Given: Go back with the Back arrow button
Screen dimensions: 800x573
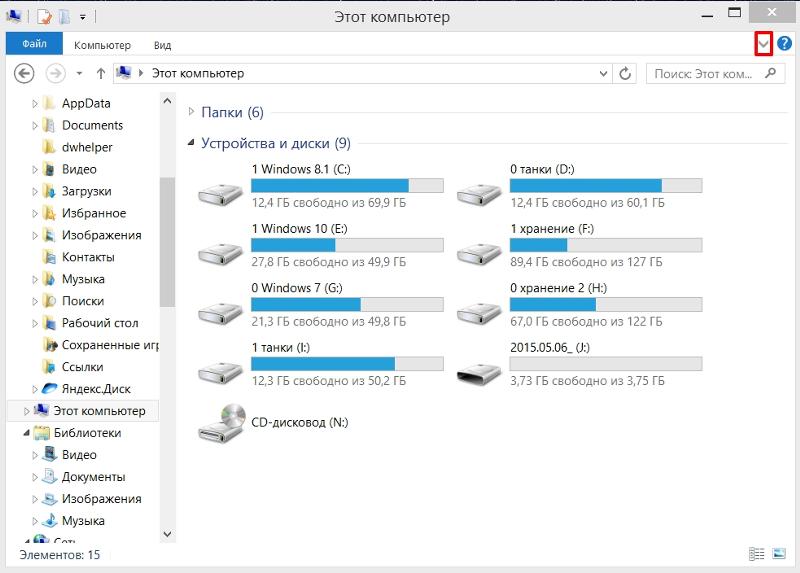Looking at the screenshot, I should 24,73.
